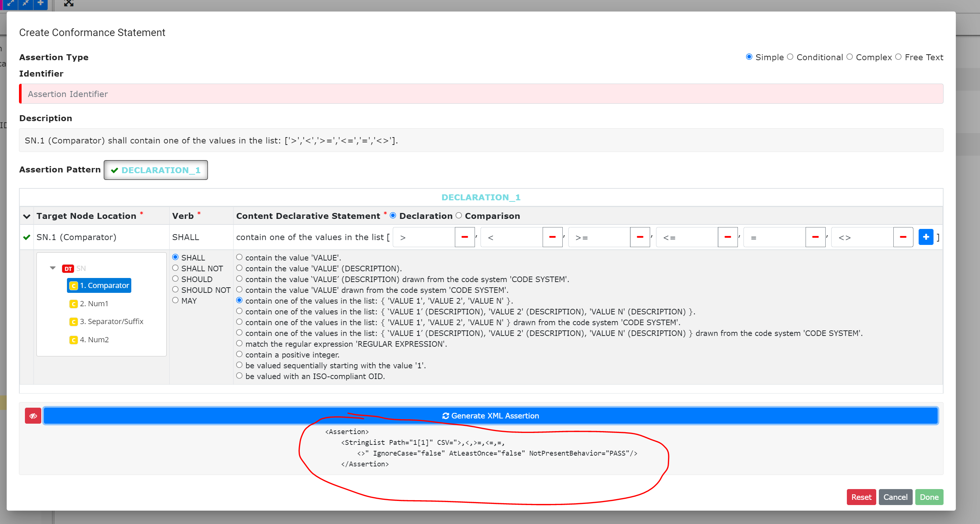980x524 pixels.
Task: Remove the '>' value with its minus icon
Action: point(465,237)
